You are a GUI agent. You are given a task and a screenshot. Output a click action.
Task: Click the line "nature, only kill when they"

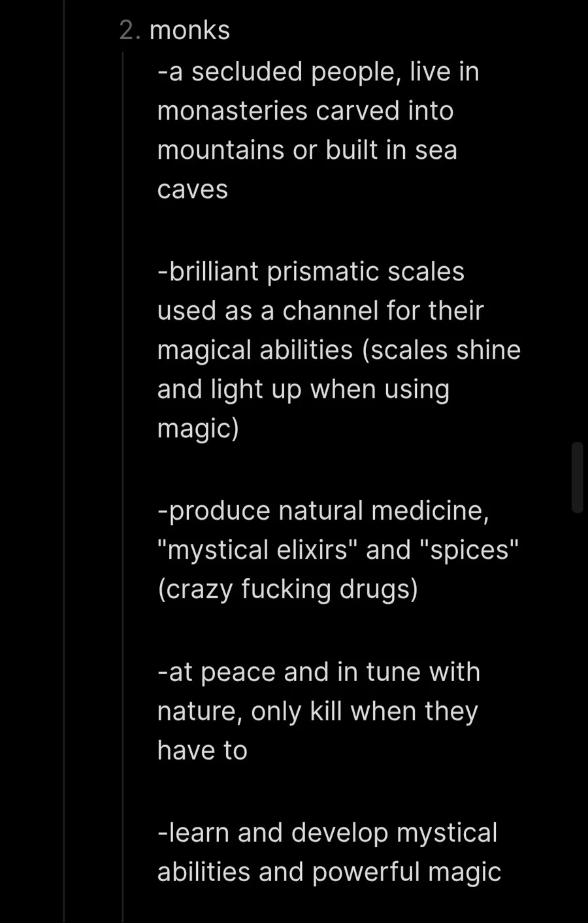(x=318, y=712)
